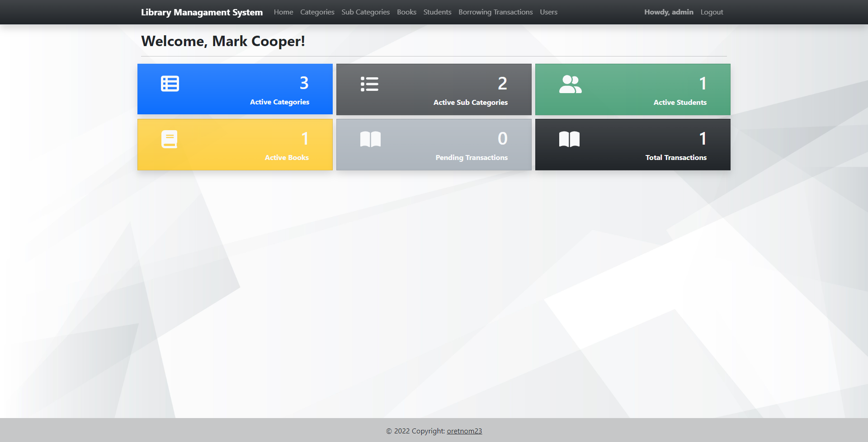Screen dimensions: 868x442
Task: Click the Active Books book icon
Action: coord(170,139)
